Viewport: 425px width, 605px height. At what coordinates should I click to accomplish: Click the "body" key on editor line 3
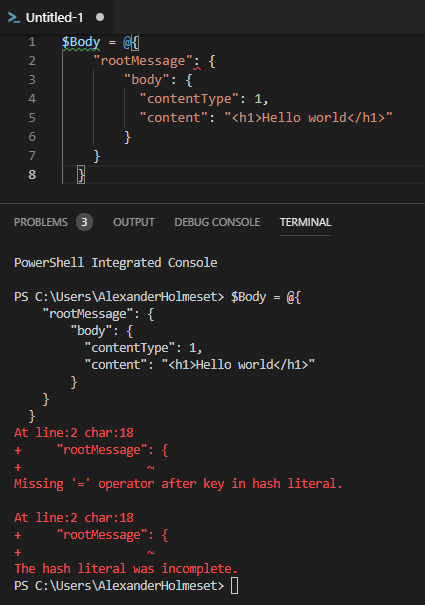[147, 80]
